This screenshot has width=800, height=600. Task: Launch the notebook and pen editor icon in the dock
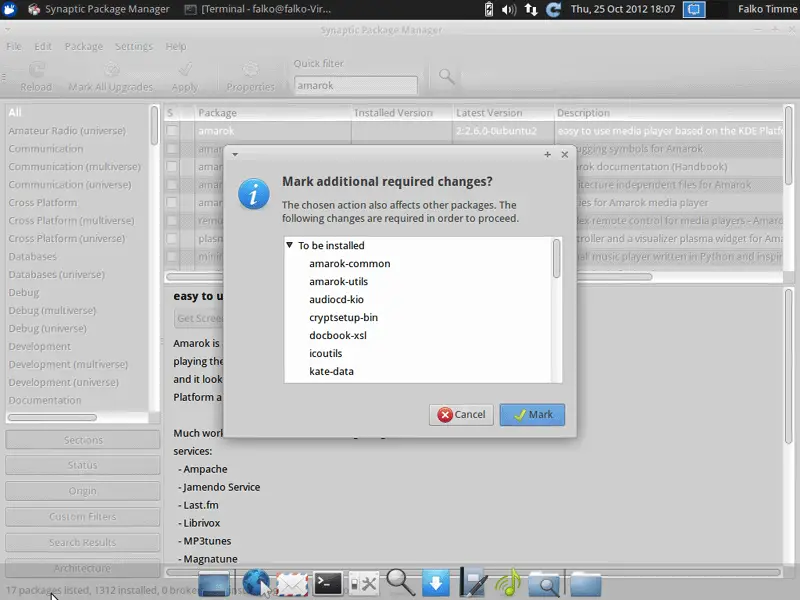click(473, 582)
